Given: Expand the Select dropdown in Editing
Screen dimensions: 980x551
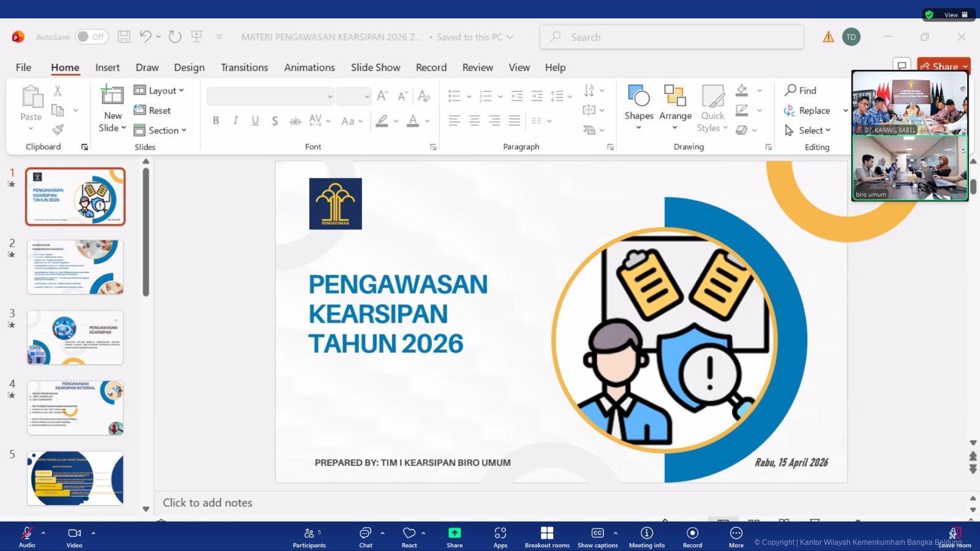Looking at the screenshot, I should [x=809, y=130].
